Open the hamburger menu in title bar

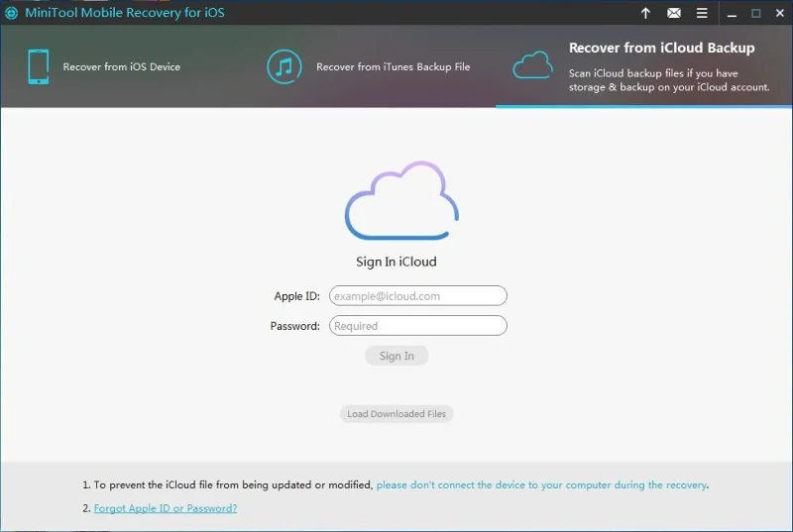click(702, 13)
